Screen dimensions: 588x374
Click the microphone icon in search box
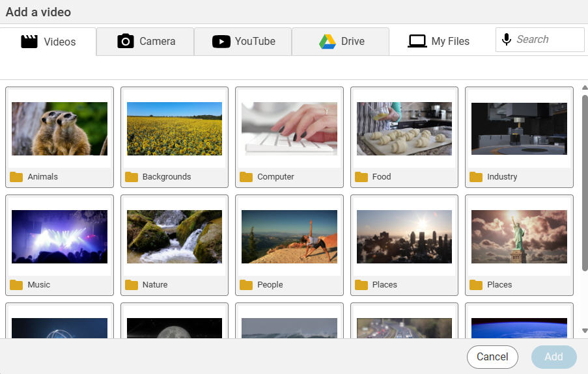(x=507, y=40)
